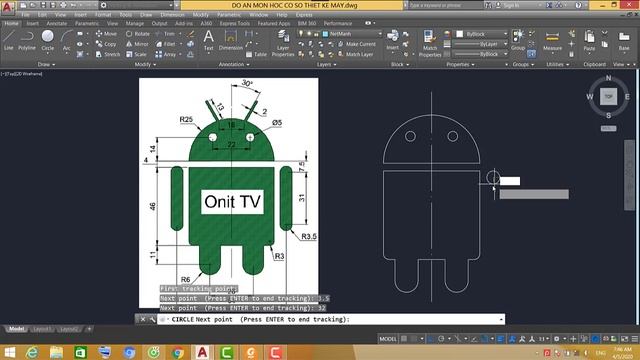Switch to the Annotate ribbon tab
640x360 pixels.
[56, 23]
